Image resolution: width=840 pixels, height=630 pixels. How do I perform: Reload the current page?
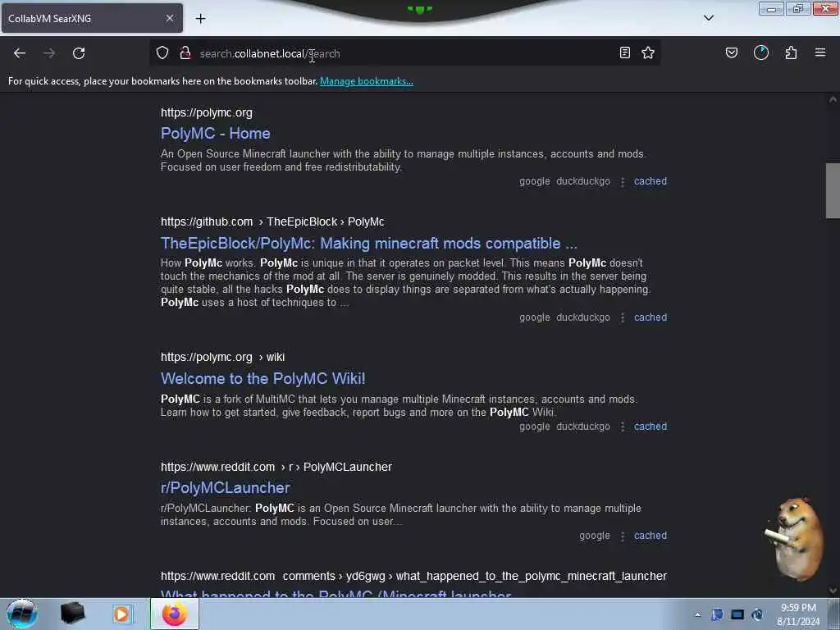[79, 53]
